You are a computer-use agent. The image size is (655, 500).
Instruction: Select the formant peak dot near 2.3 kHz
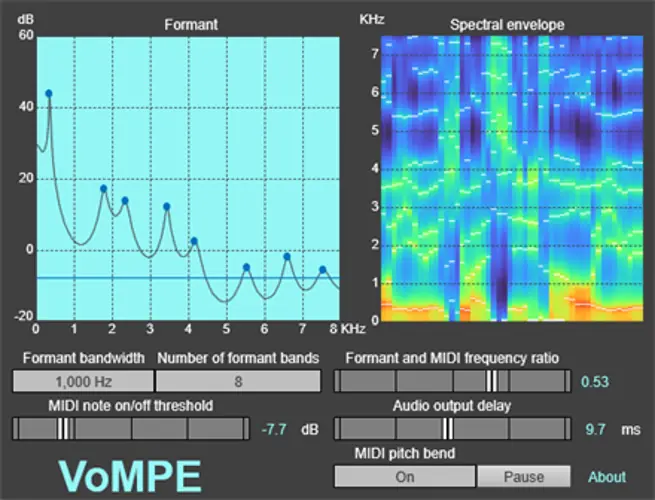tap(125, 201)
